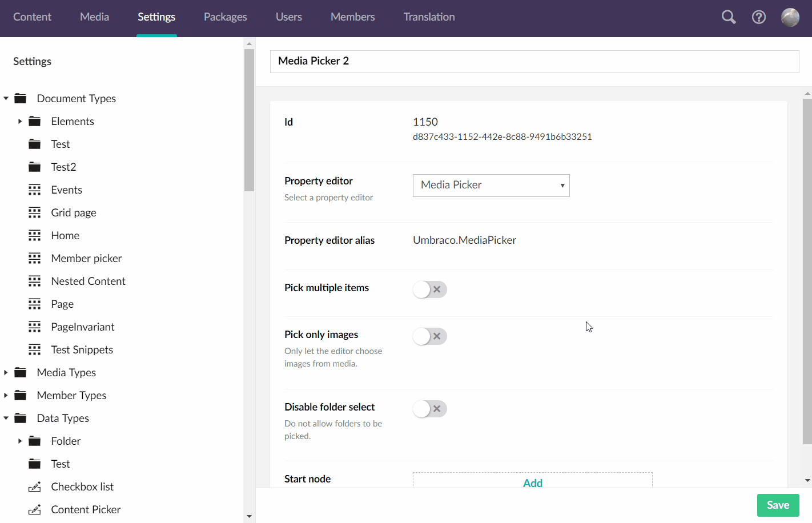
Task: Select the Nested Content type icon
Action: click(x=35, y=281)
